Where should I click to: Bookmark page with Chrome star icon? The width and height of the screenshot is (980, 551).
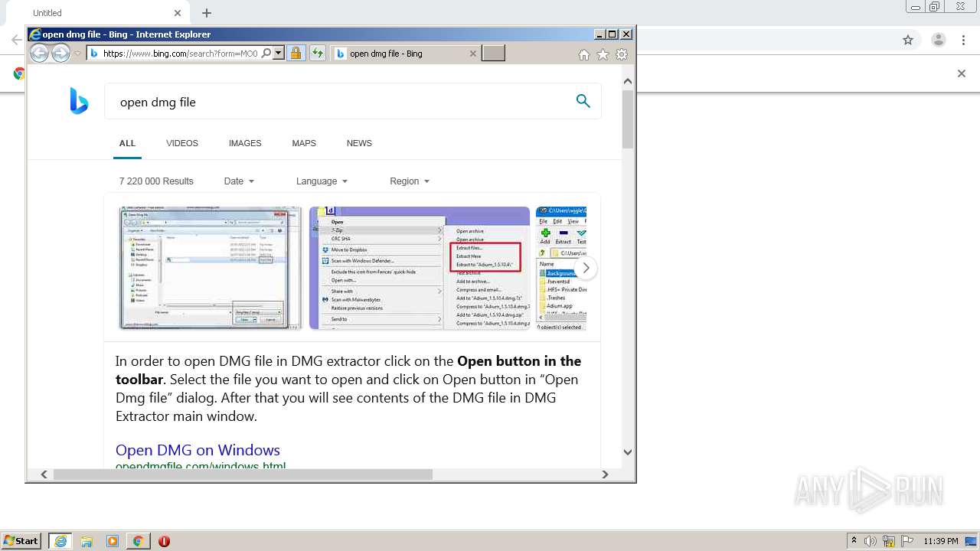pyautogui.click(x=908, y=40)
